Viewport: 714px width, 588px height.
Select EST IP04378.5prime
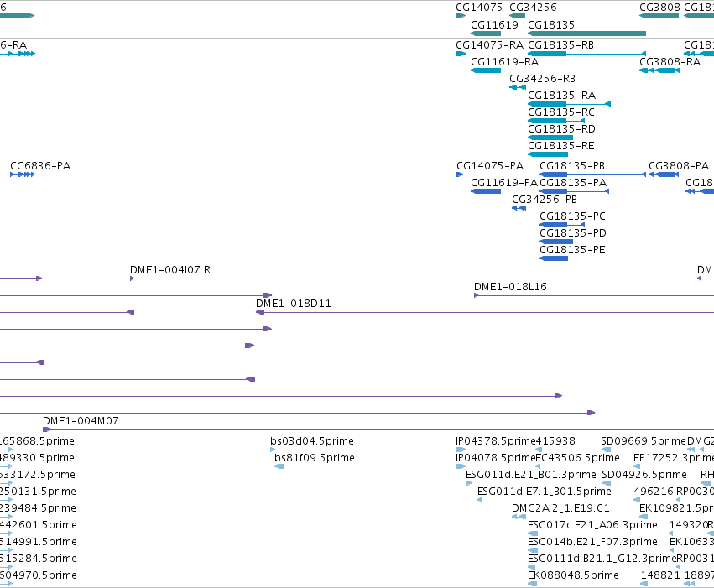(x=461, y=450)
